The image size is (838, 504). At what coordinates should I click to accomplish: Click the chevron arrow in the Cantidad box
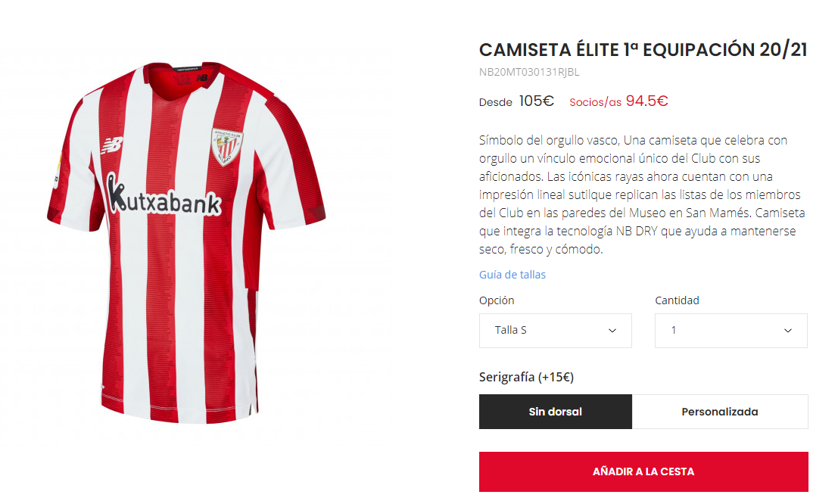[788, 331]
